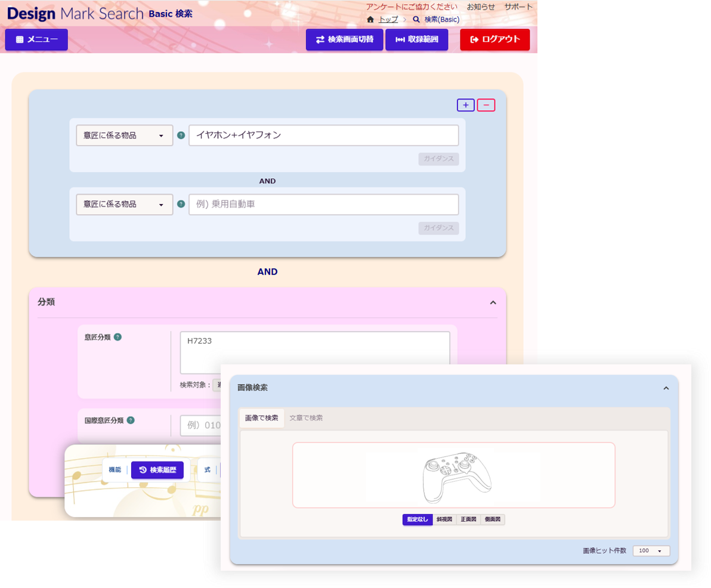Viewport: 711px width, 588px height.
Task: Select the 正面図 view option
Action: [468, 519]
